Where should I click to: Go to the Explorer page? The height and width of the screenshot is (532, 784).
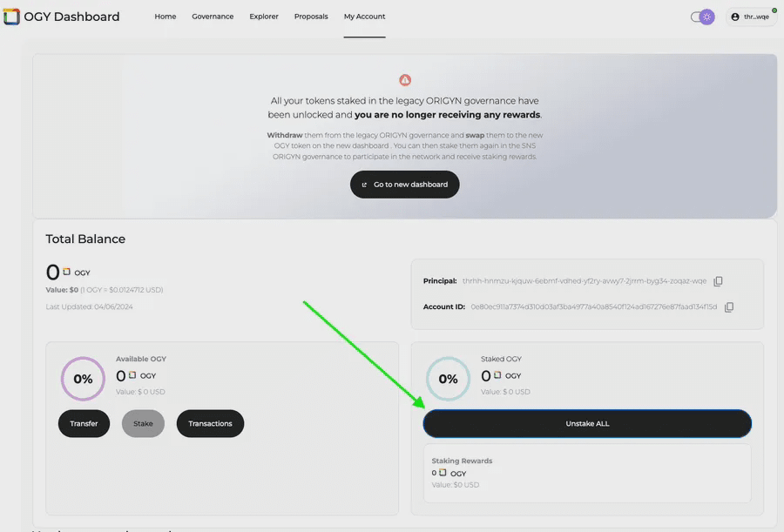click(263, 17)
